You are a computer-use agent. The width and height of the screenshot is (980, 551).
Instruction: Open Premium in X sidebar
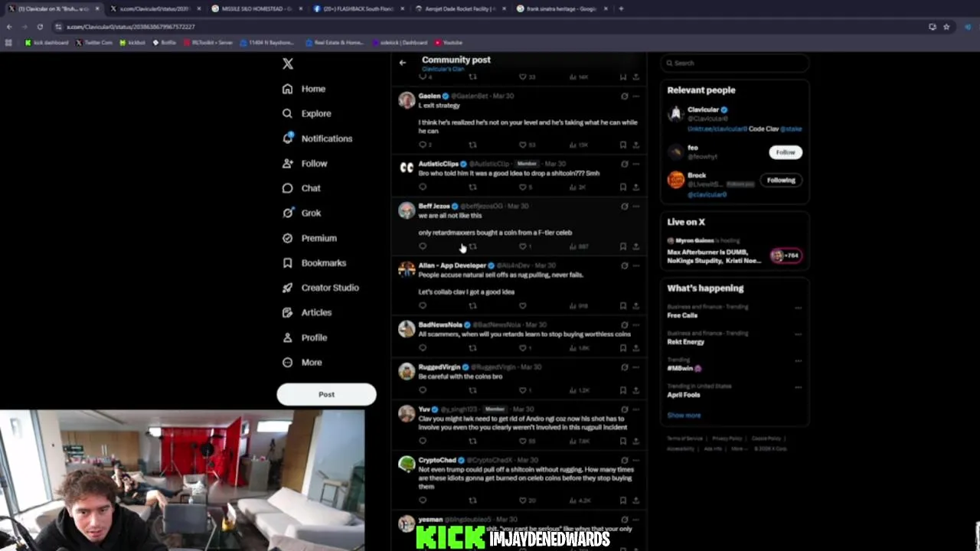pos(309,238)
